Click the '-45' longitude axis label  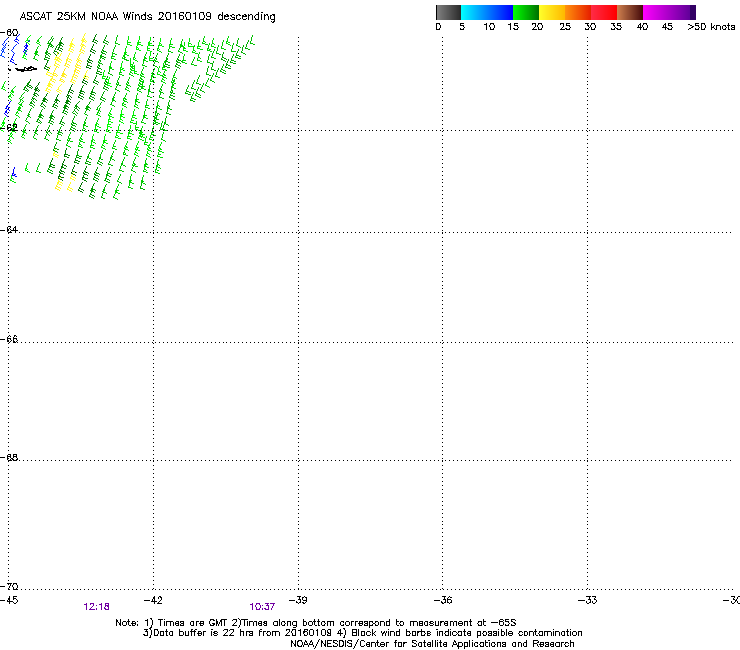(x=9, y=600)
